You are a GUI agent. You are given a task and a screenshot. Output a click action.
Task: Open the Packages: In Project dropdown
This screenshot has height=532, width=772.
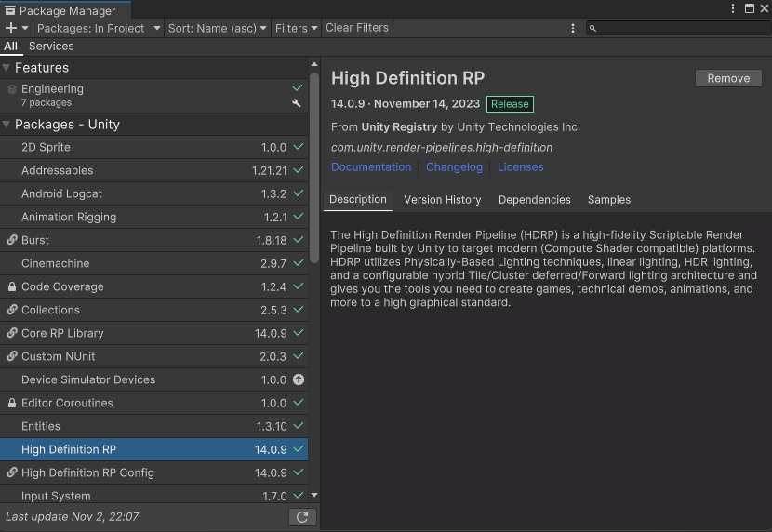[x=99, y=28]
